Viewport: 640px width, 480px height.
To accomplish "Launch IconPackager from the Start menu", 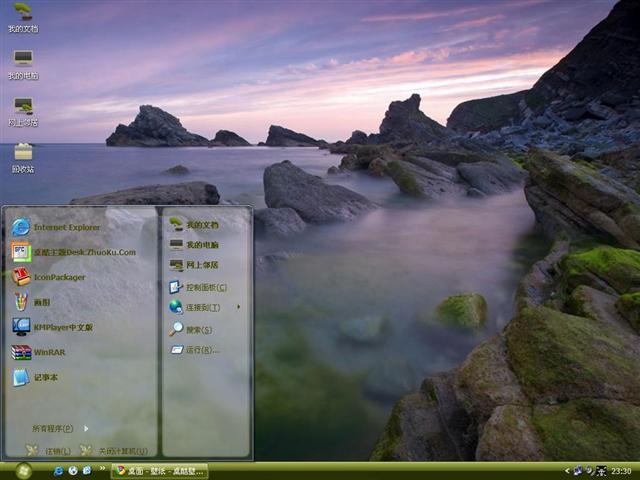I will 59,277.
